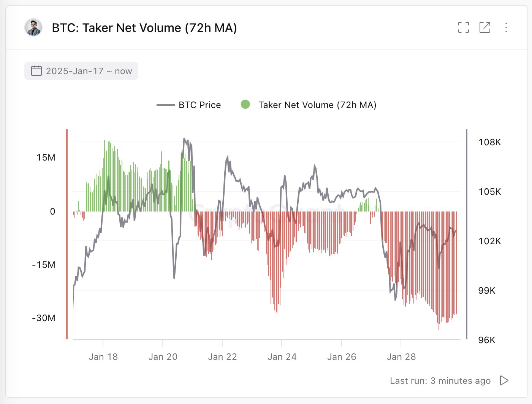This screenshot has width=532, height=404.
Task: Click the 108K price axis label
Action: click(x=490, y=142)
